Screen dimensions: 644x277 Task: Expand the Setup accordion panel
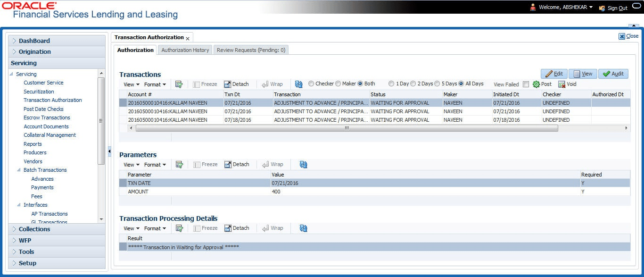57,263
